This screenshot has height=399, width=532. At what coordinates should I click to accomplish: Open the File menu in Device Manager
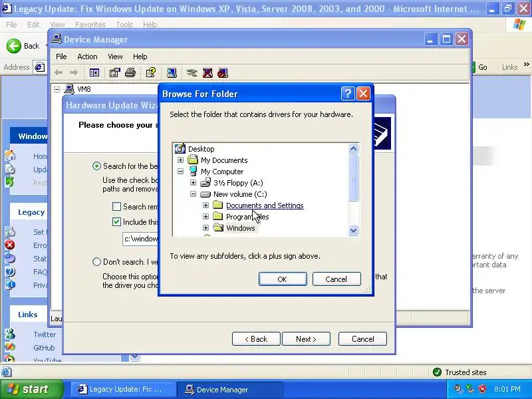[61, 57]
